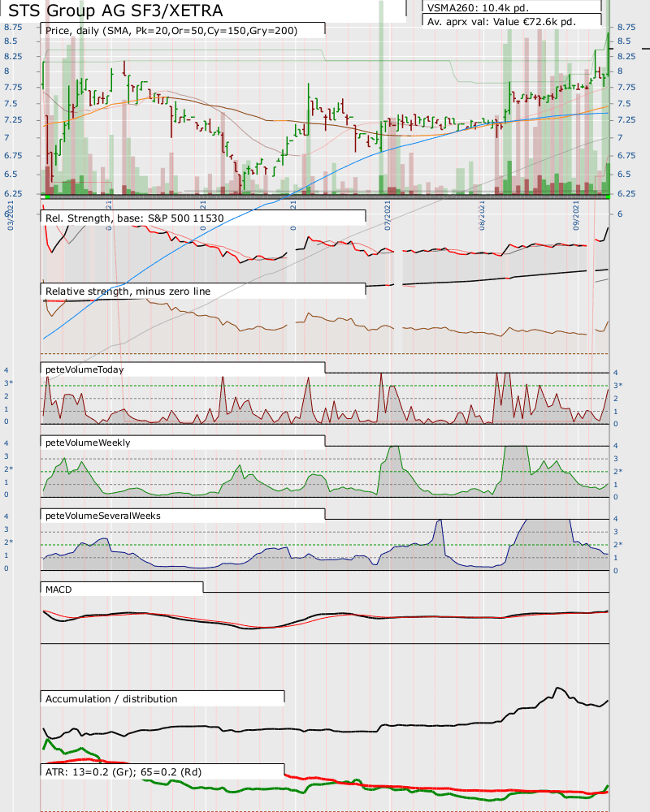Click the 08/2021 date label
Viewport: 650px width, 812px height.
pos(482,215)
